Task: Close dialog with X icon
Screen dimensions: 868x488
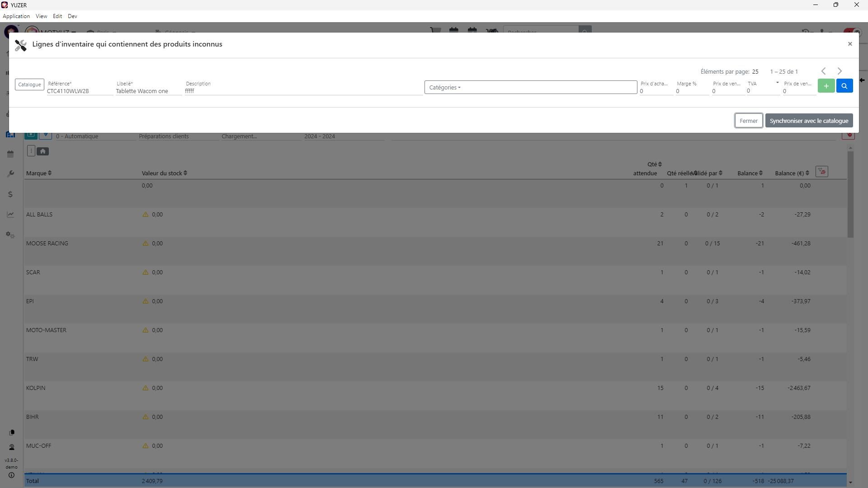Action: [849, 44]
